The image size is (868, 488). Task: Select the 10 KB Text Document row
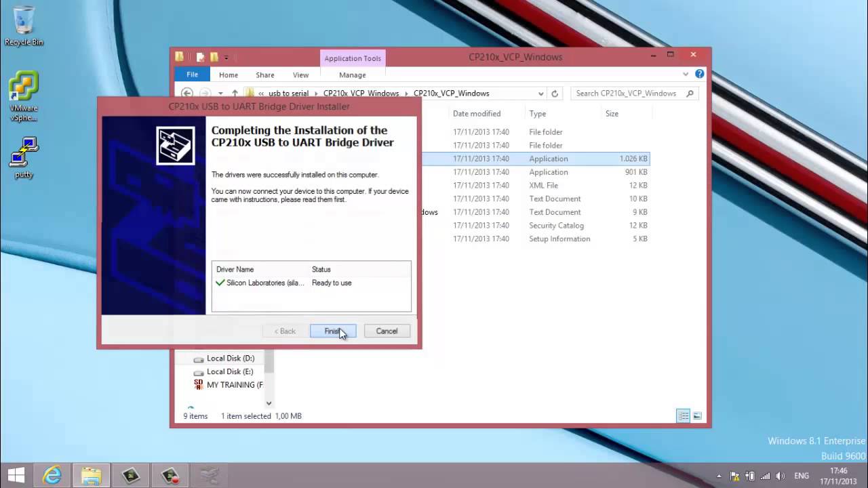536,199
